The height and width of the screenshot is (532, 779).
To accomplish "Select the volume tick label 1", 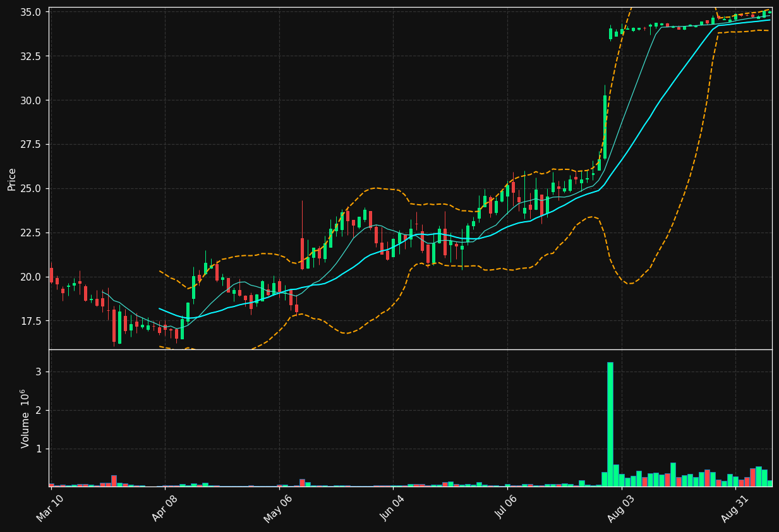I will [x=39, y=449].
